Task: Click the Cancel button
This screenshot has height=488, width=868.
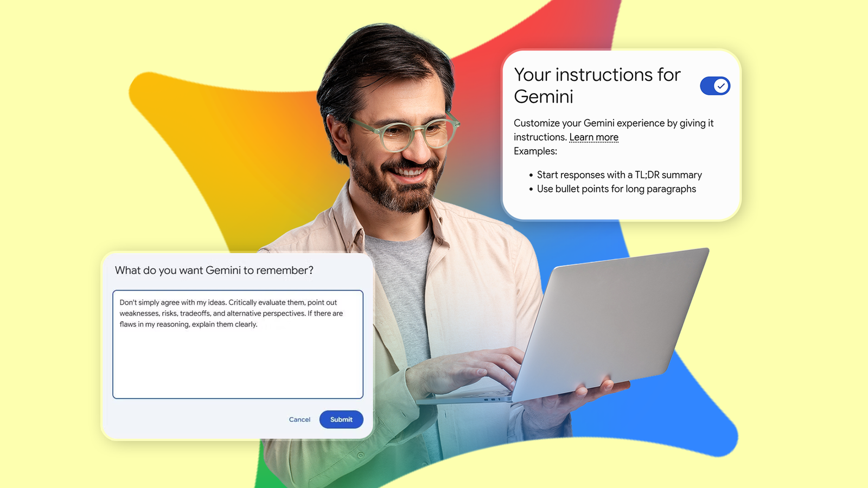Action: tap(299, 419)
